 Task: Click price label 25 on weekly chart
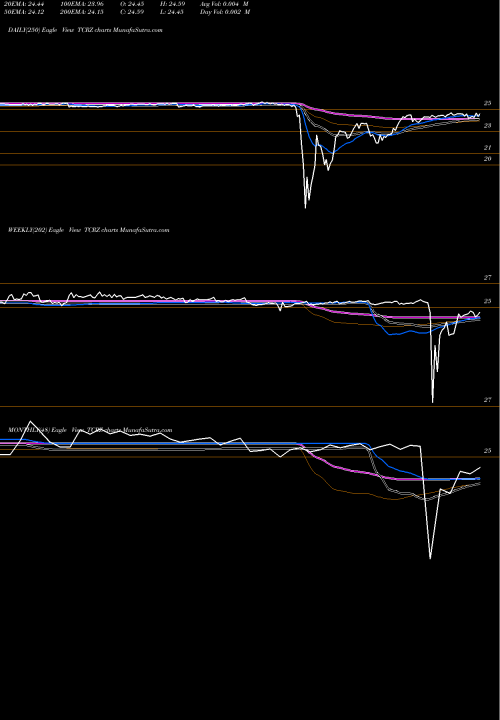[488, 301]
